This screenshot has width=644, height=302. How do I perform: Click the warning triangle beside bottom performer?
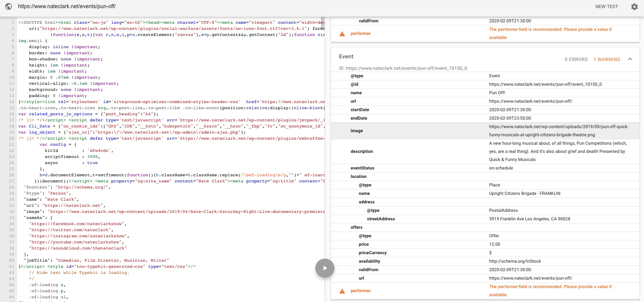coord(342,291)
